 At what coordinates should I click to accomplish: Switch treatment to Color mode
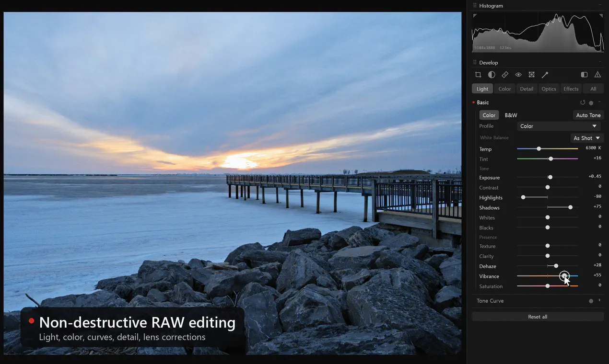(x=489, y=115)
